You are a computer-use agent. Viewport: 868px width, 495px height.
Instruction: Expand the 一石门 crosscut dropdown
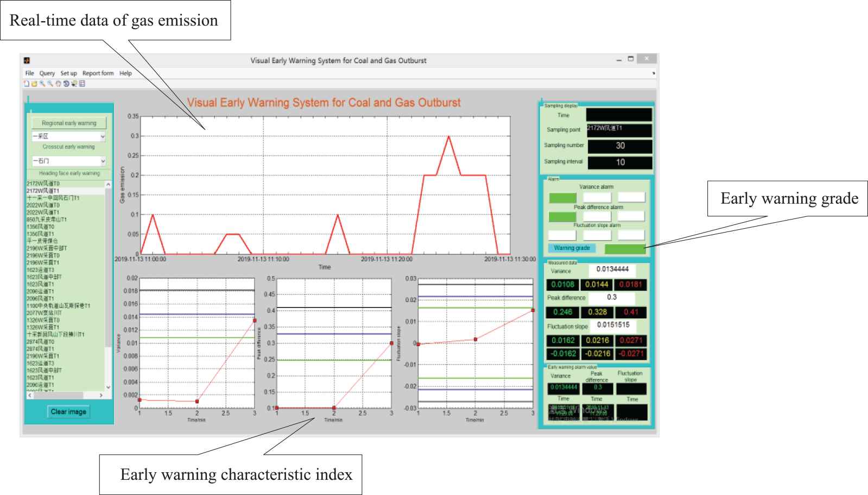103,161
